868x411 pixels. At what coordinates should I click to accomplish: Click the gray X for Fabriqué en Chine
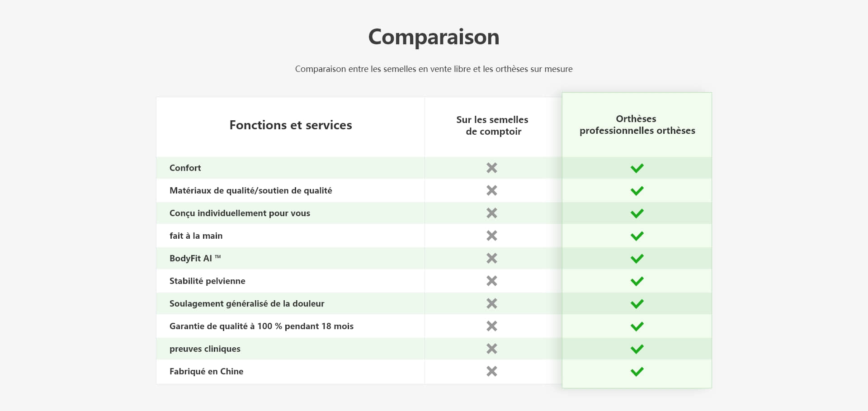(492, 371)
